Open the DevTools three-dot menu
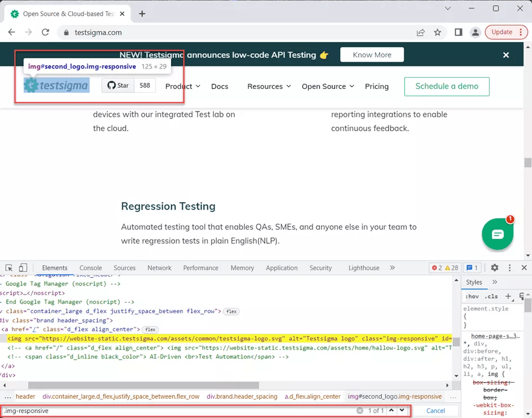532x418 pixels. pos(509,267)
